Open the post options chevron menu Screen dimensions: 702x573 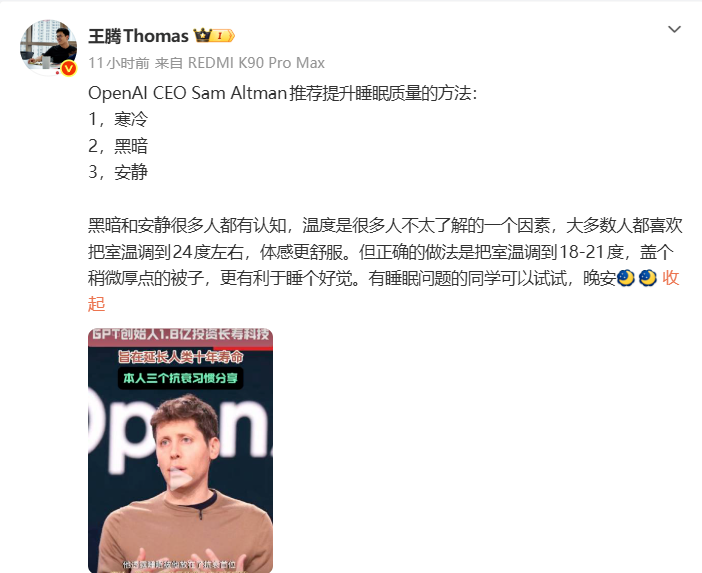point(674,30)
